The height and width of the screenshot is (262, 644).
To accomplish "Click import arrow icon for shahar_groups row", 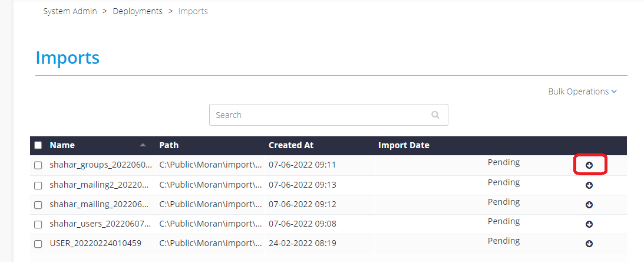I will pyautogui.click(x=589, y=165).
